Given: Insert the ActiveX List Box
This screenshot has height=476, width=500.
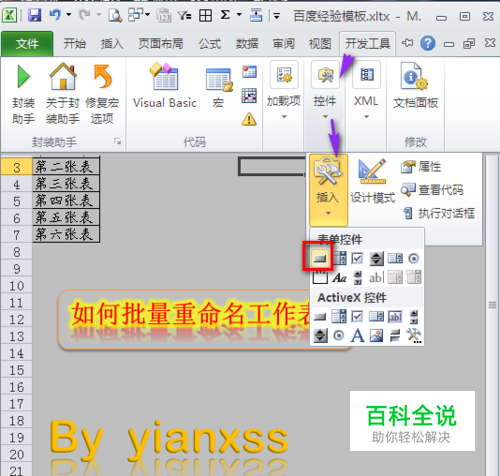Looking at the screenshot, I should click(x=376, y=316).
